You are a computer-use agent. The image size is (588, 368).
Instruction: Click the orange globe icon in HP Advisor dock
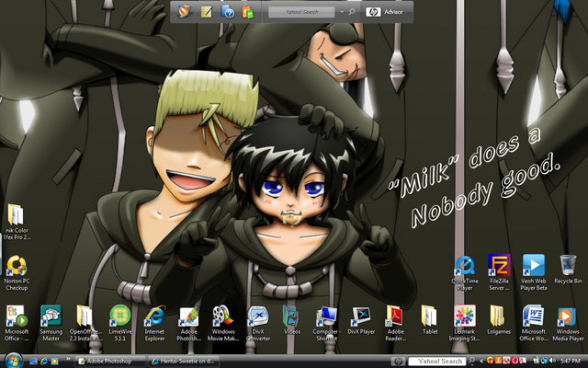(184, 12)
